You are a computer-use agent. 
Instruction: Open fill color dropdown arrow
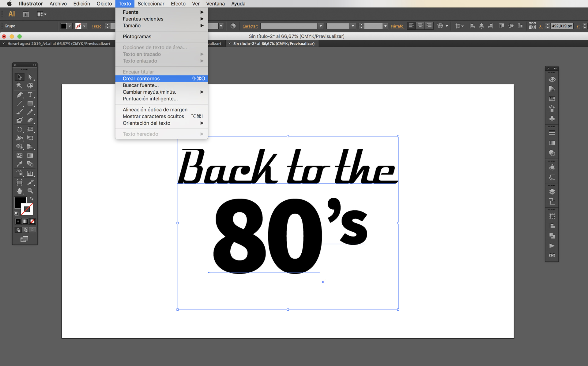pyautogui.click(x=70, y=26)
